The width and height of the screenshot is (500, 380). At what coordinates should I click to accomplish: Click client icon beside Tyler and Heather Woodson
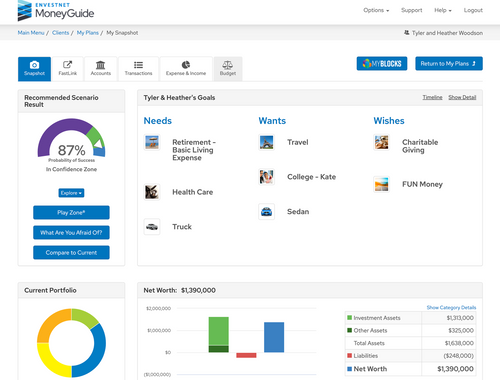[x=407, y=33]
